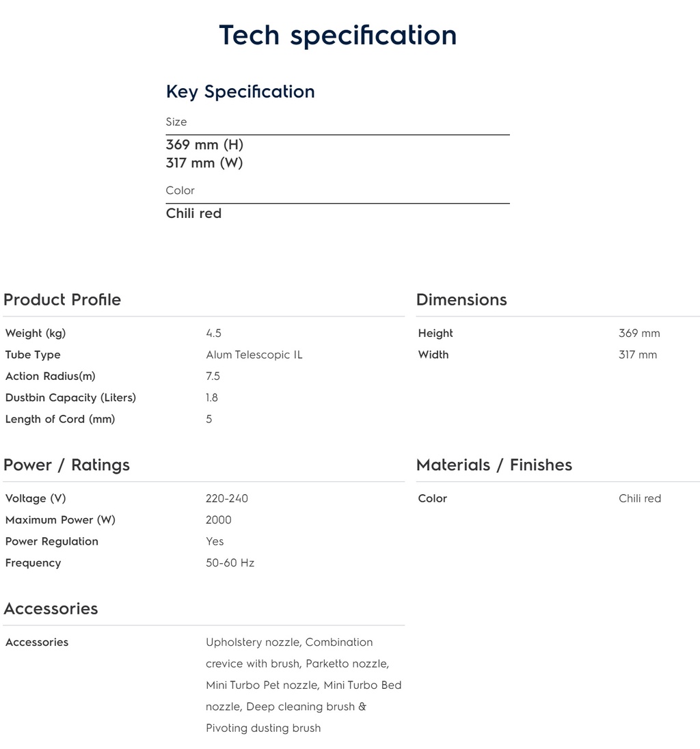Click the Maximum Power (W) label
Viewport: 700px width, 749px height.
[x=60, y=519]
